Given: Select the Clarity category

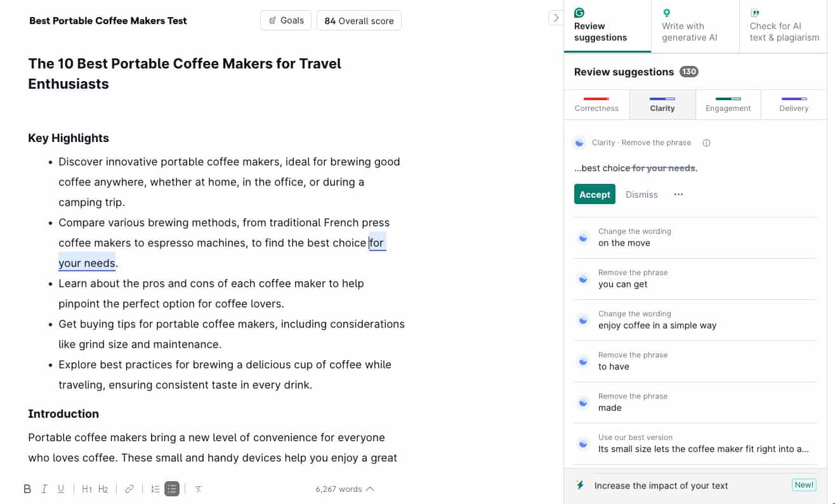Looking at the screenshot, I should click(662, 105).
